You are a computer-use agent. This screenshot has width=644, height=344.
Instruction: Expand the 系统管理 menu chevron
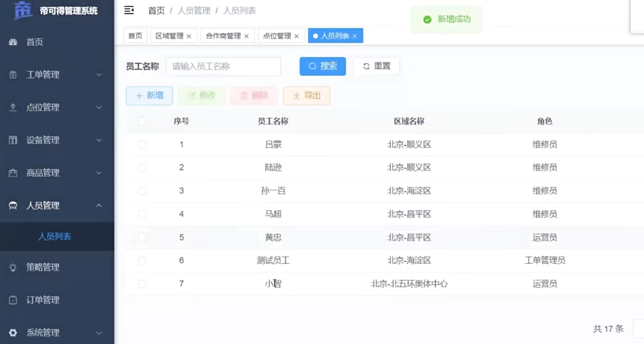tap(99, 333)
